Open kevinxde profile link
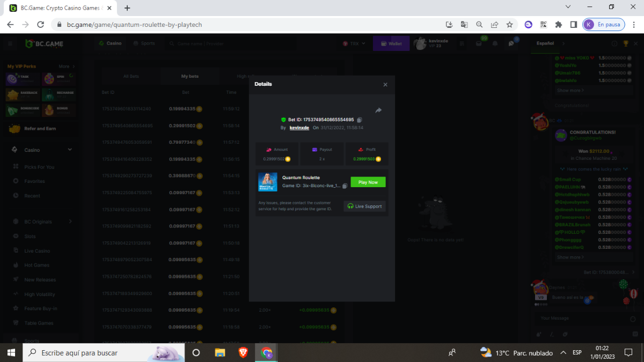Screen dimensions: 644x362 (299, 128)
